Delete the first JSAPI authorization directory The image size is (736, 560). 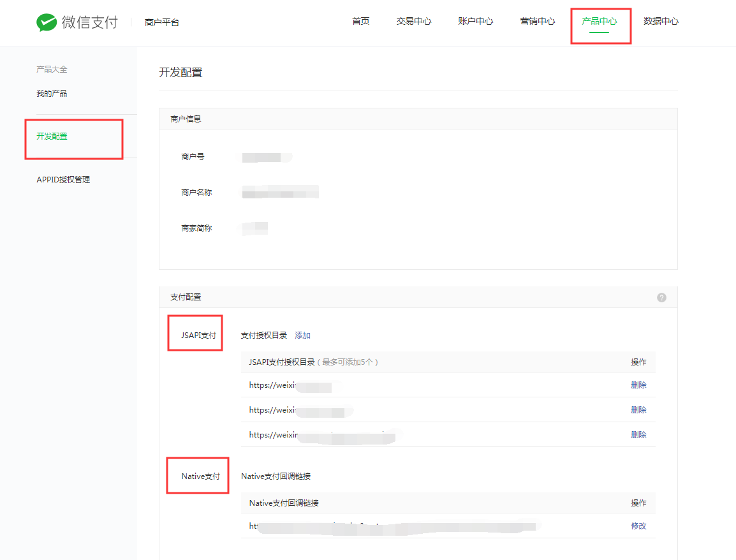[638, 385]
